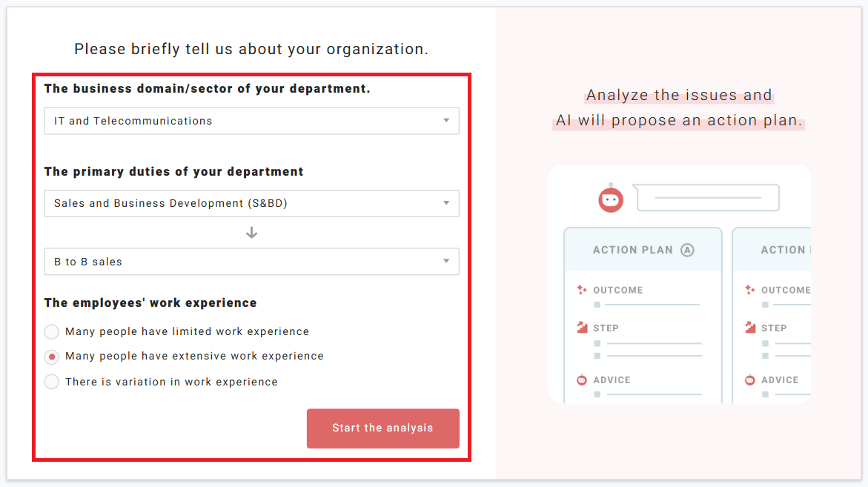Click the circled A icon in Action Plan header

coord(687,250)
